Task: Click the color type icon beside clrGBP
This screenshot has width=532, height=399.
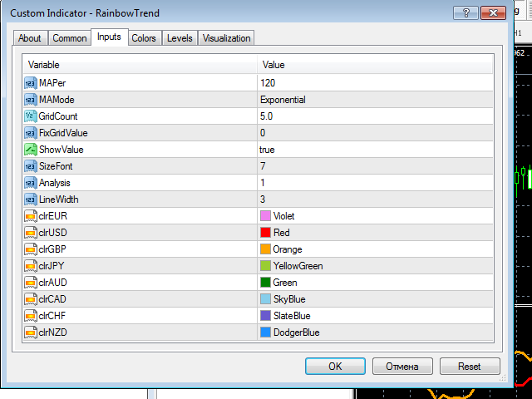Action: click(30, 249)
